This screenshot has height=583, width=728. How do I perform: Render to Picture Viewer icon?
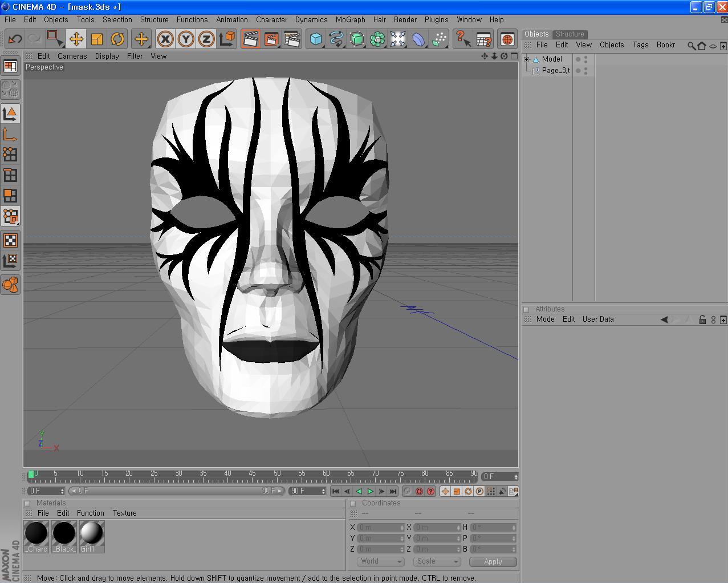tap(271, 39)
